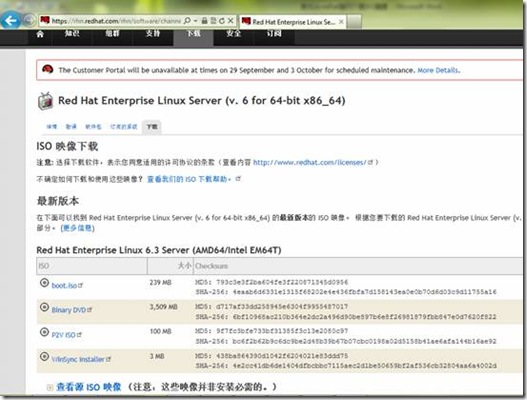
Task: Click the download icon beside WinSync Installer
Action: coord(44,356)
